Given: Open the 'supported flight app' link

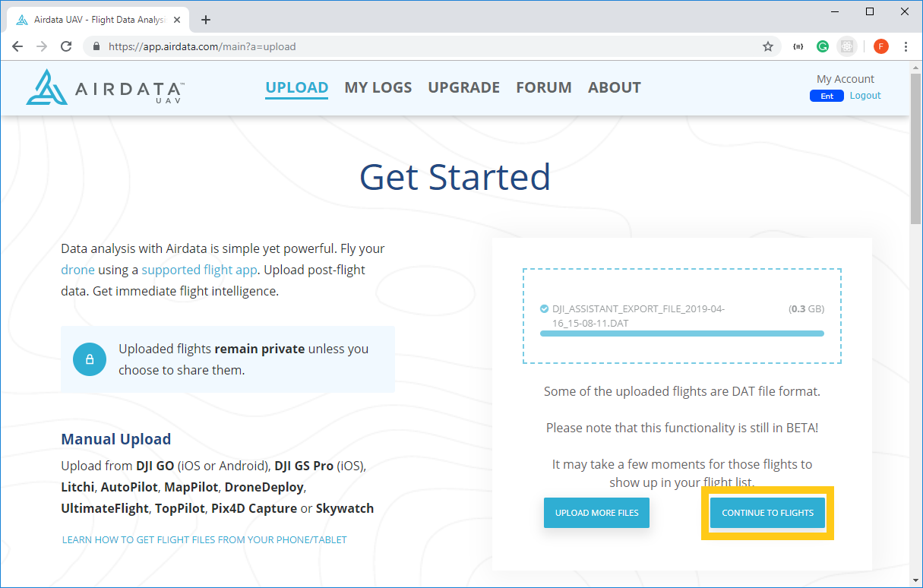Looking at the screenshot, I should click(200, 270).
